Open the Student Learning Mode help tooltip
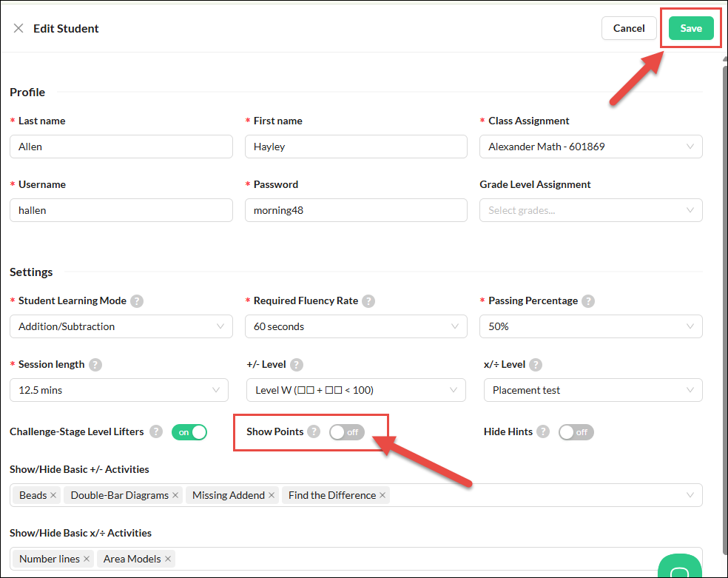The height and width of the screenshot is (578, 728). coord(137,300)
